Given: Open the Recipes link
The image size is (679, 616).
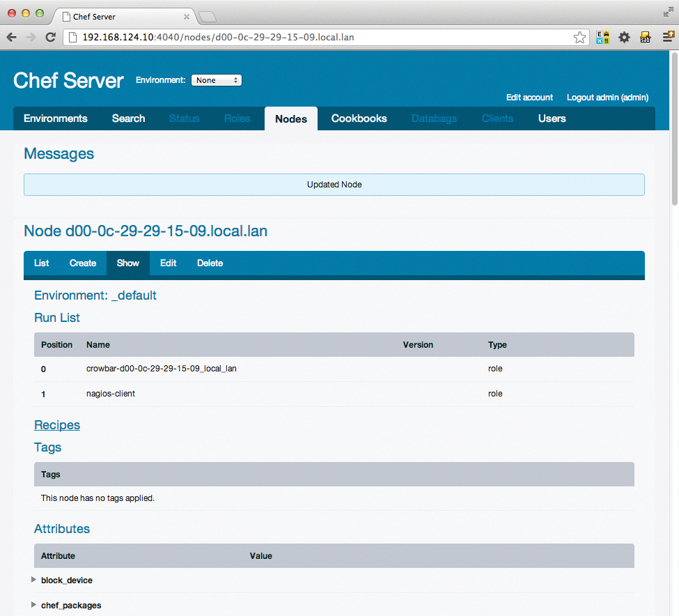Looking at the screenshot, I should click(57, 425).
